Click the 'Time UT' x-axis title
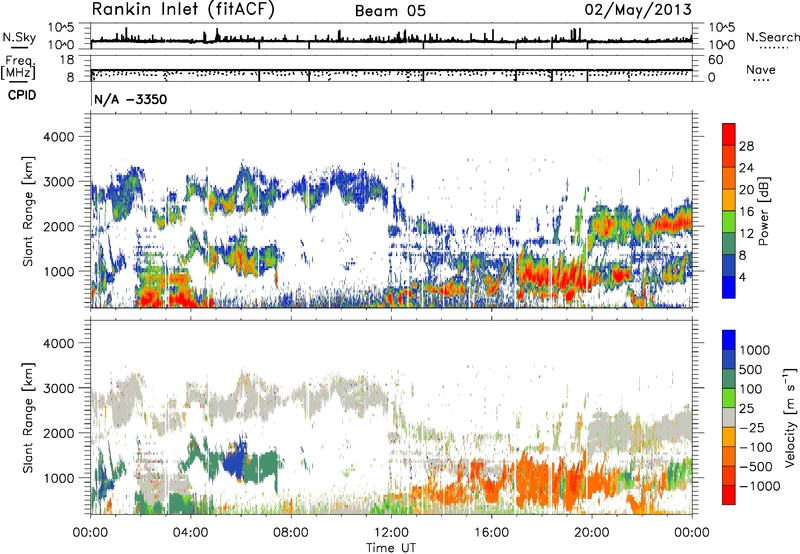 point(391,548)
